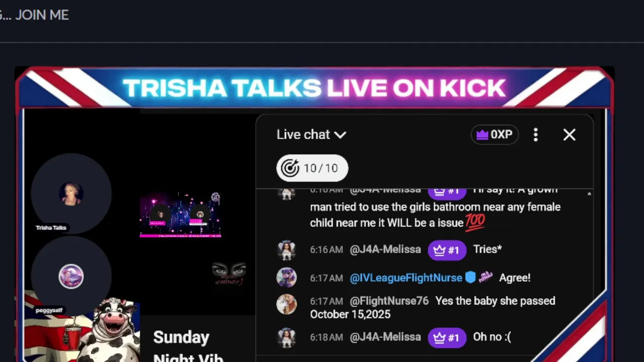
Task: Select the peggyself profile circle
Action: [x=71, y=276]
